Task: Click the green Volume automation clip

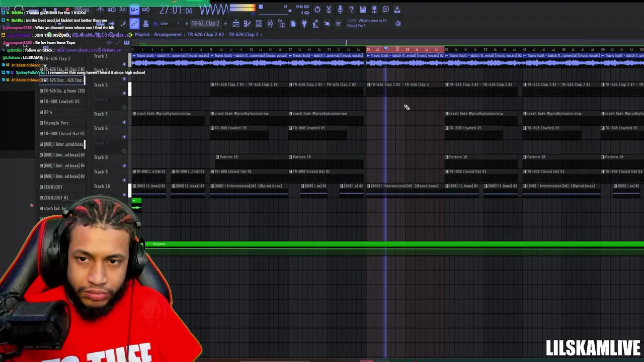Action: 392,244
